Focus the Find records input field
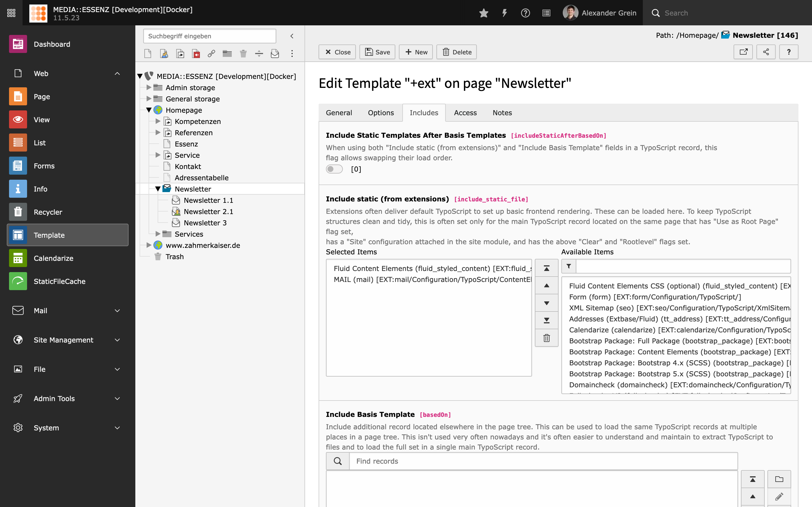The width and height of the screenshot is (812, 507). (x=543, y=461)
